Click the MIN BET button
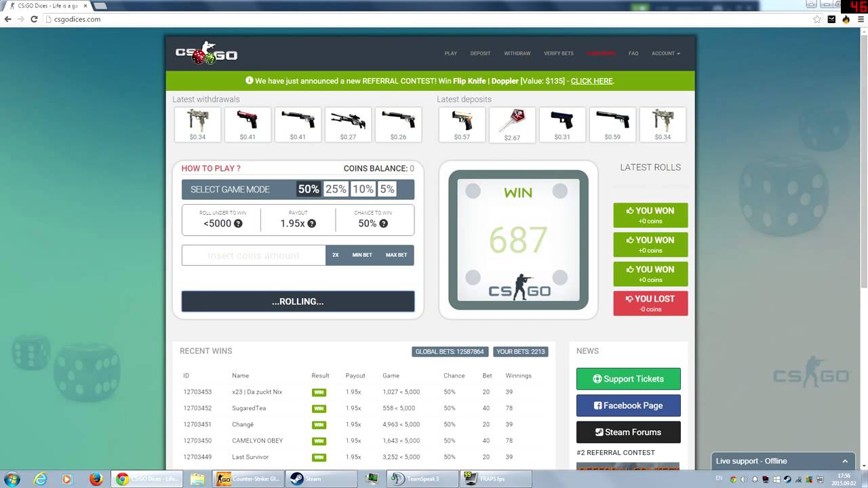The image size is (868, 488). (362, 256)
